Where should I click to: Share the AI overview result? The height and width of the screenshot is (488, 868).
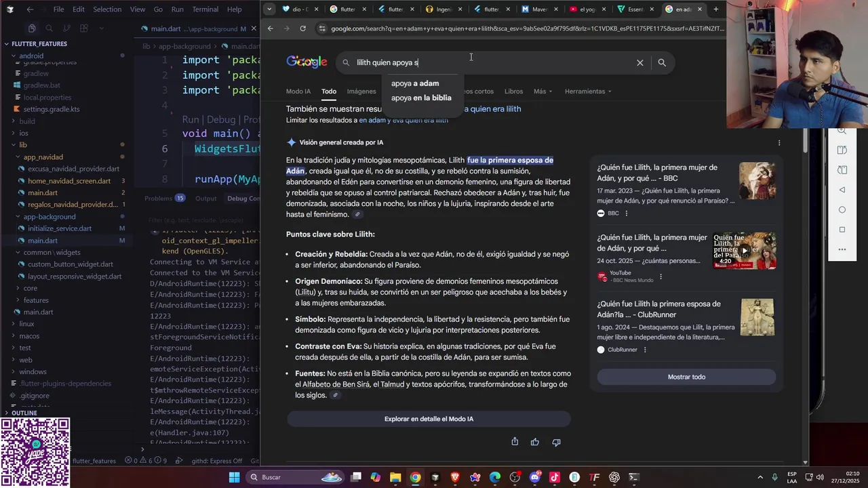515,442
